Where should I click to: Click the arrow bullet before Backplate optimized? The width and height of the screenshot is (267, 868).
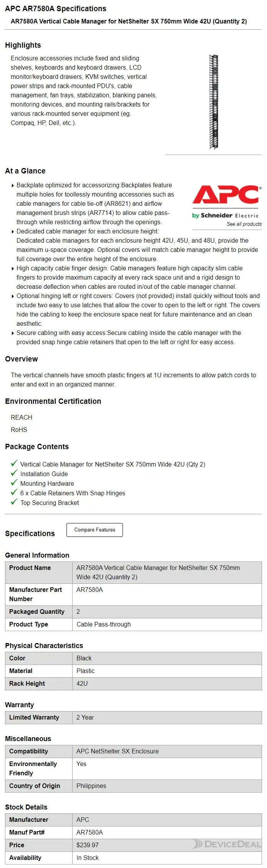13,185
